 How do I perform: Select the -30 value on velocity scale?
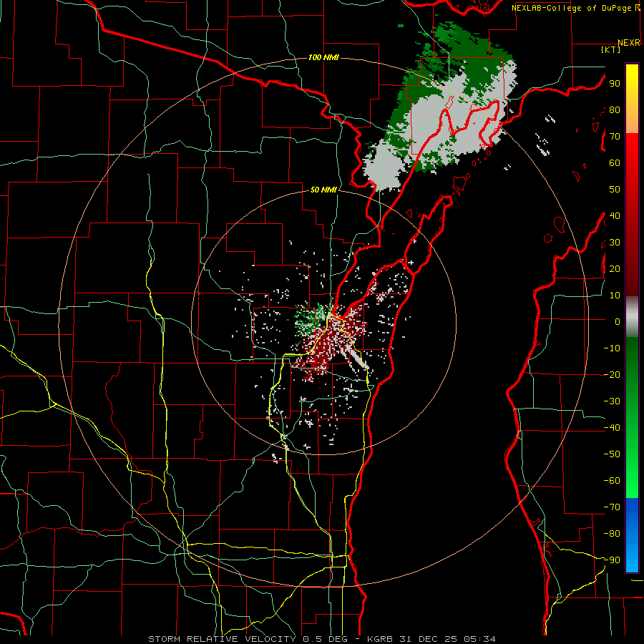click(x=612, y=401)
